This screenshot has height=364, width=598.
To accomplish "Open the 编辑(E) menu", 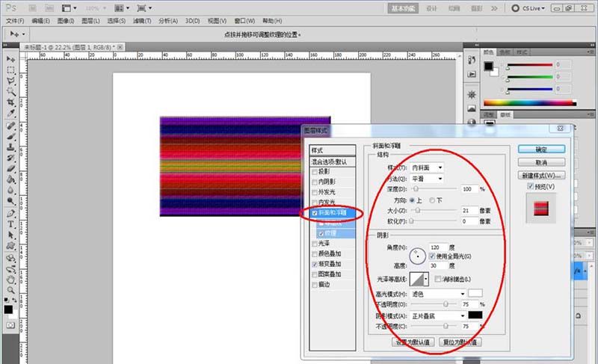I will tap(40, 21).
